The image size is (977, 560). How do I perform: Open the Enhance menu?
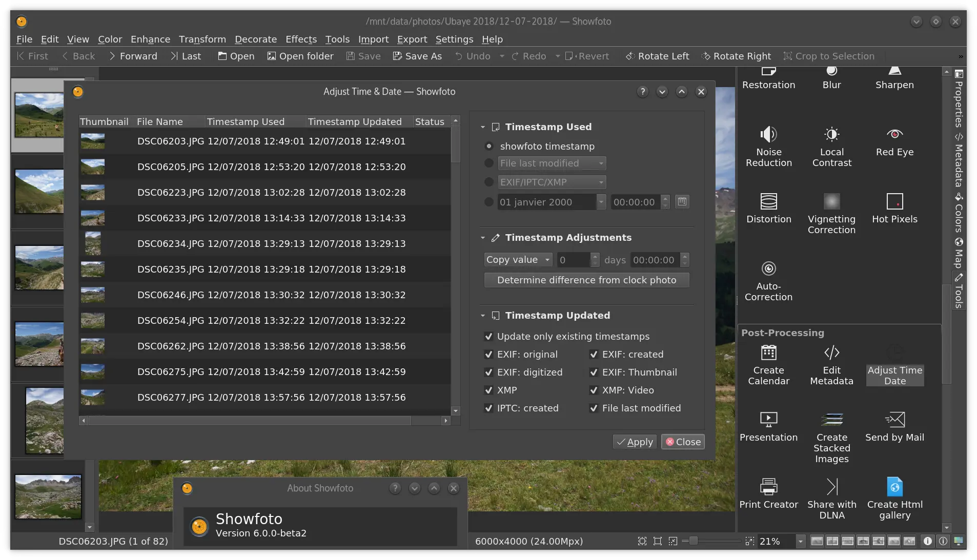coord(150,39)
